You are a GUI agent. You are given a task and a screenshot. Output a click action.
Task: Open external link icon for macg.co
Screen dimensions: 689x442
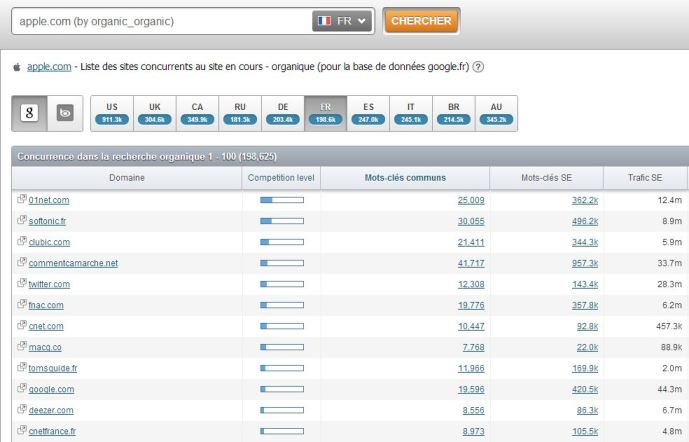coord(22,346)
